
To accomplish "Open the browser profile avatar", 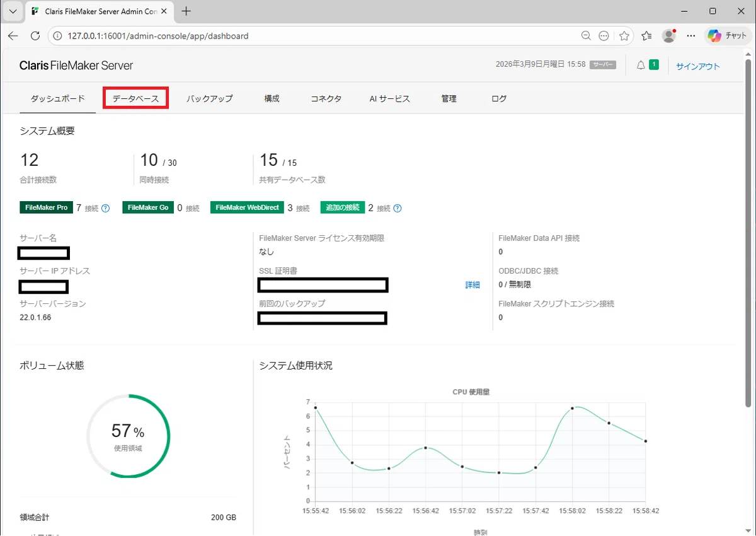I will click(x=669, y=36).
